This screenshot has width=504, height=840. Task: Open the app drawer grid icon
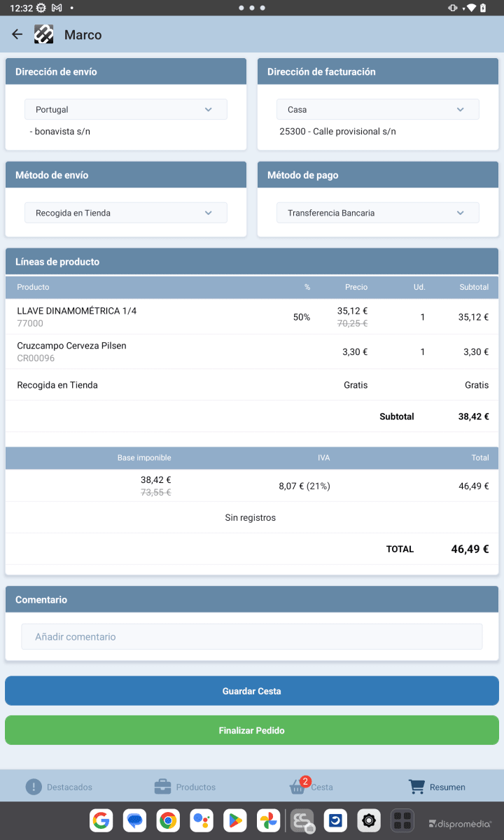(x=402, y=820)
